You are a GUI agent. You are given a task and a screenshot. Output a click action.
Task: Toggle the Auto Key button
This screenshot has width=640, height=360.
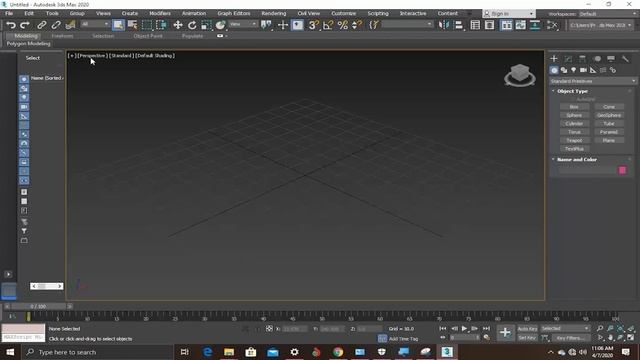coord(527,329)
